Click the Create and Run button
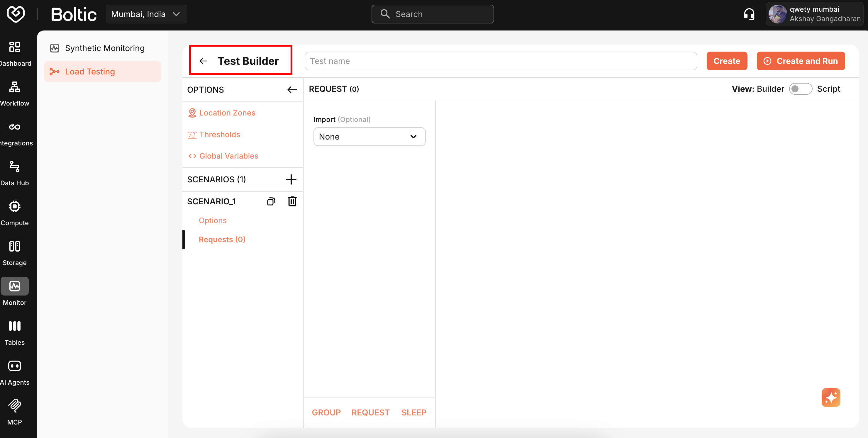The width and height of the screenshot is (868, 438). pyautogui.click(x=801, y=61)
